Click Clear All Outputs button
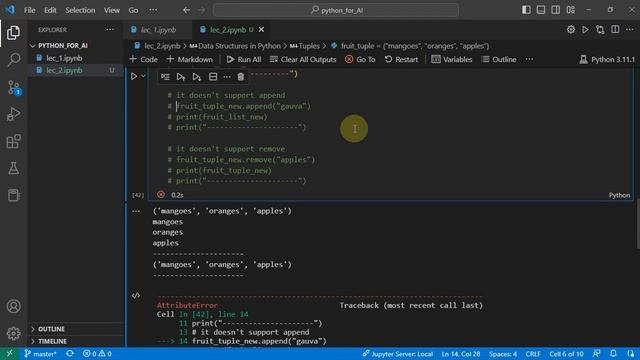640x360 pixels. (303, 60)
